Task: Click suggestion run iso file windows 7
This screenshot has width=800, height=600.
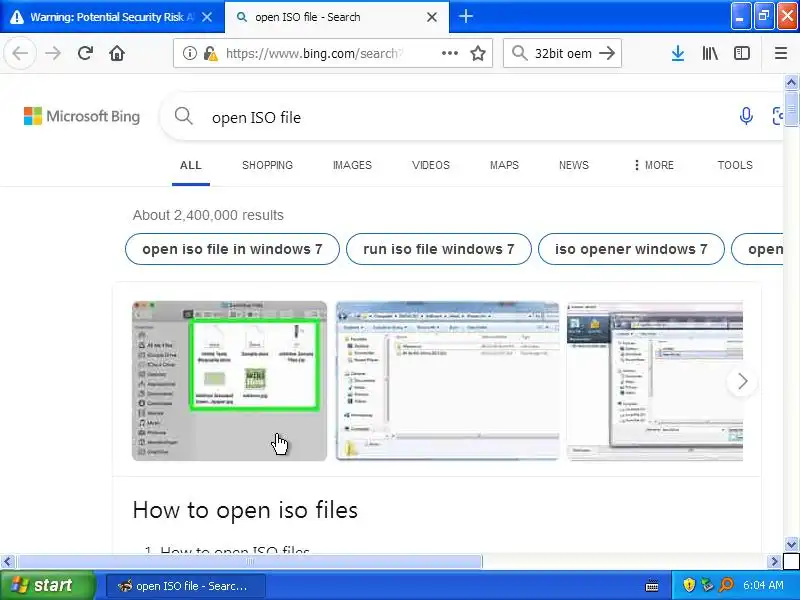Action: click(439, 249)
